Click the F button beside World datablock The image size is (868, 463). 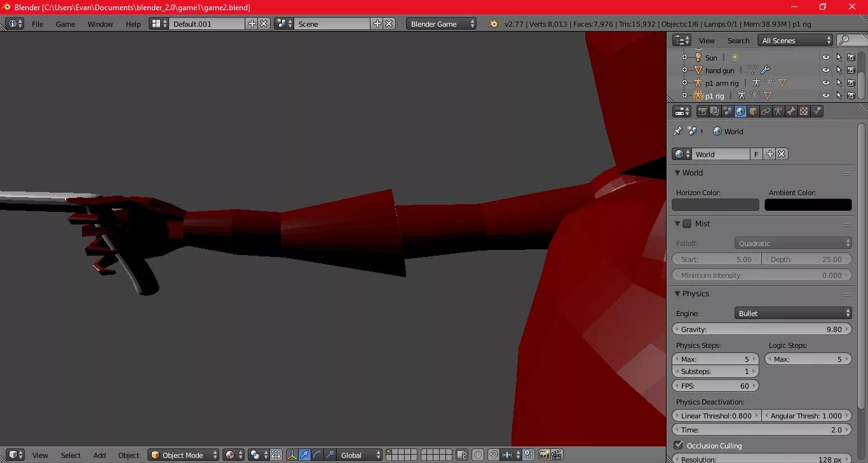click(x=756, y=153)
